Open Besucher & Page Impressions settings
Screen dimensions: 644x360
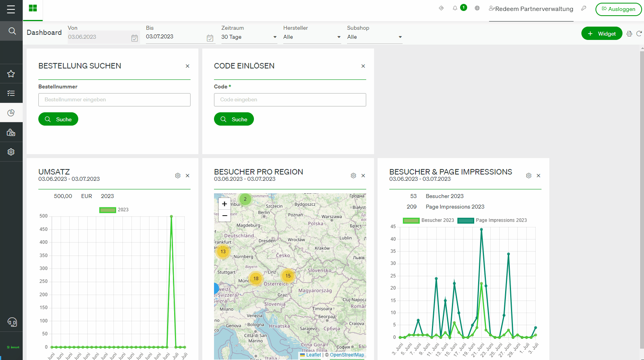[529, 176]
